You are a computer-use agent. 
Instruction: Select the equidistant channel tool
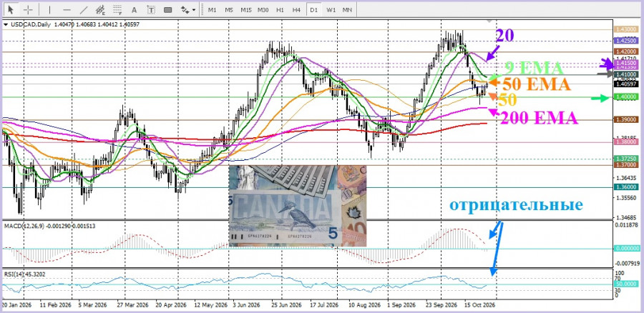[x=100, y=9]
